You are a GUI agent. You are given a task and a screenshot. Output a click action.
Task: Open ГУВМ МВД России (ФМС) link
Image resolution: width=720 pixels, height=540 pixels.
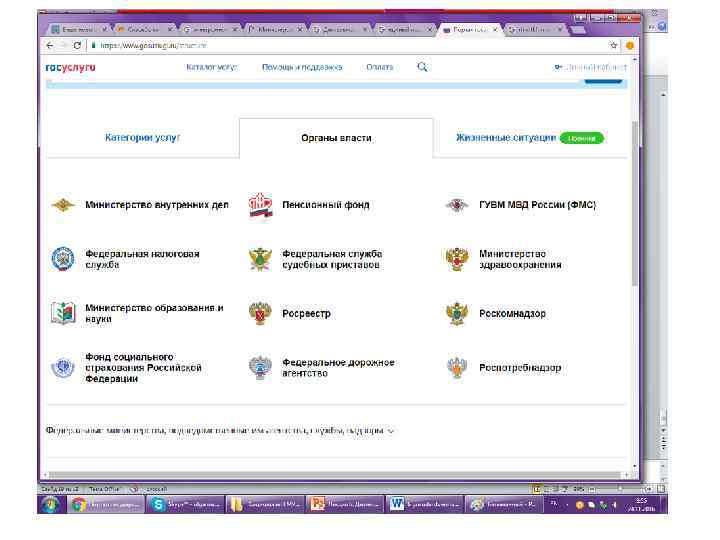(537, 205)
